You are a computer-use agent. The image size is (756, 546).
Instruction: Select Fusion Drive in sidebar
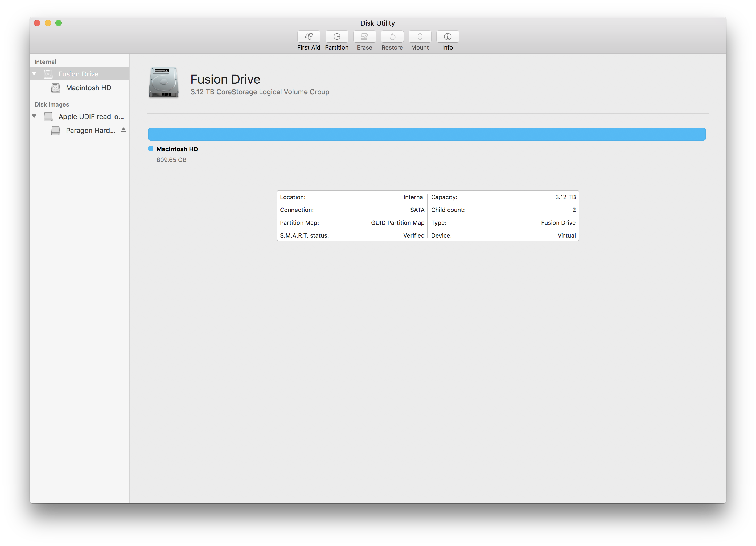(78, 74)
